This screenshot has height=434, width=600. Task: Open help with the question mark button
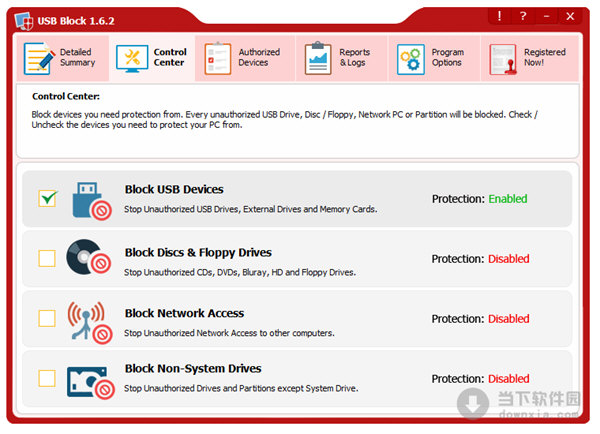tap(523, 16)
